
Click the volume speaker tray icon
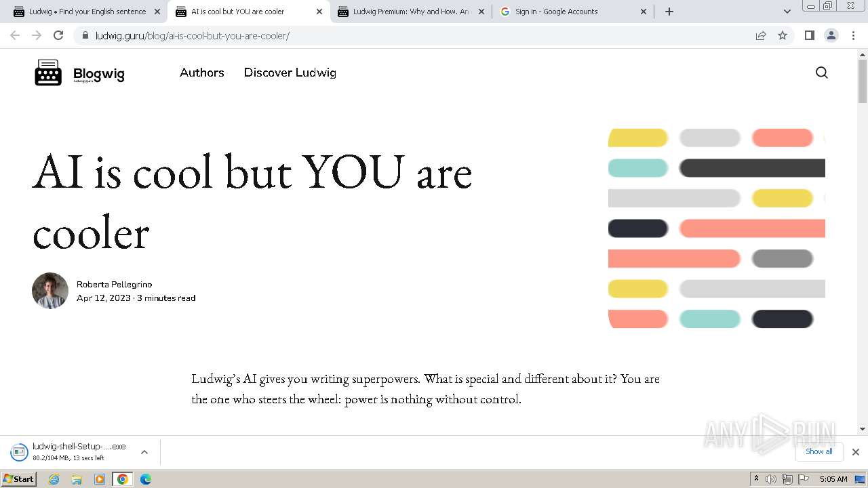tap(771, 479)
